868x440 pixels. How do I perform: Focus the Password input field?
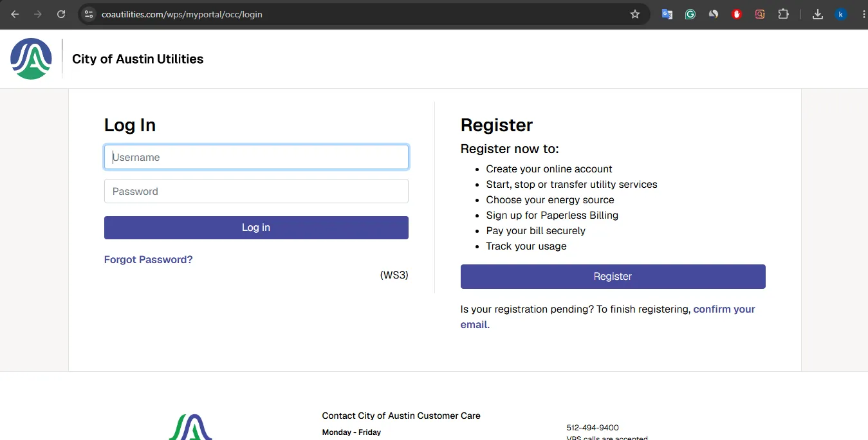pos(256,191)
